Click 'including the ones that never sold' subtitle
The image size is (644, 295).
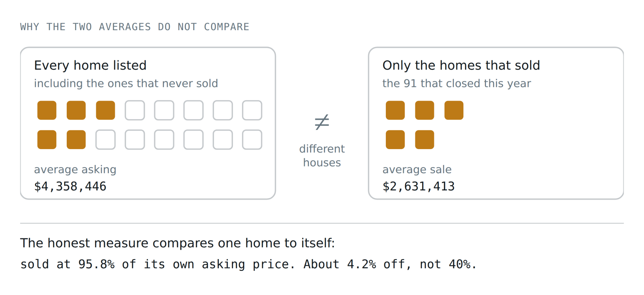click(x=126, y=83)
